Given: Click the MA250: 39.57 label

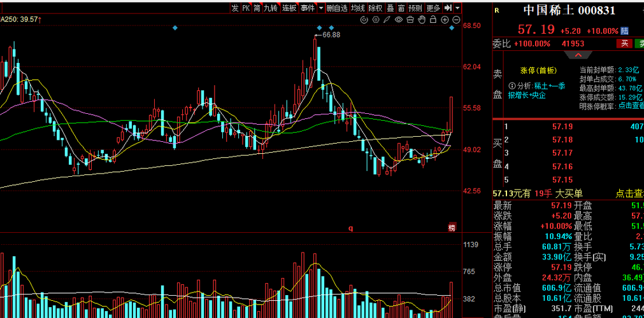Looking at the screenshot, I should 21,19.
